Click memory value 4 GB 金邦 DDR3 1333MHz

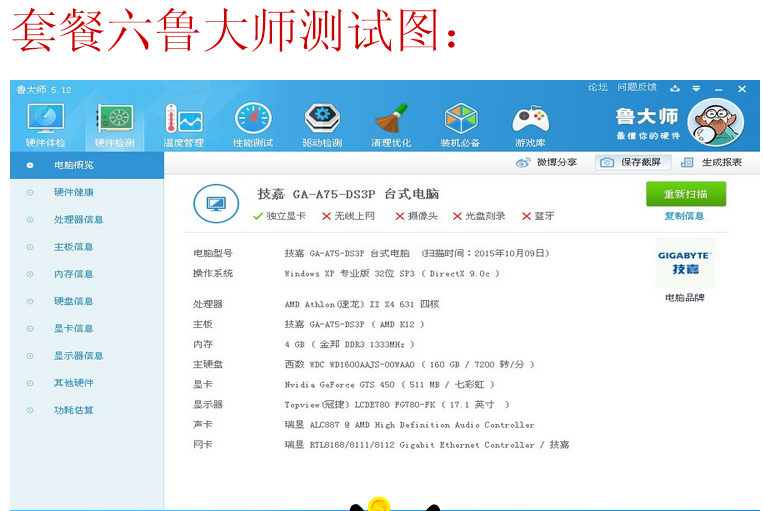pyautogui.click(x=349, y=345)
